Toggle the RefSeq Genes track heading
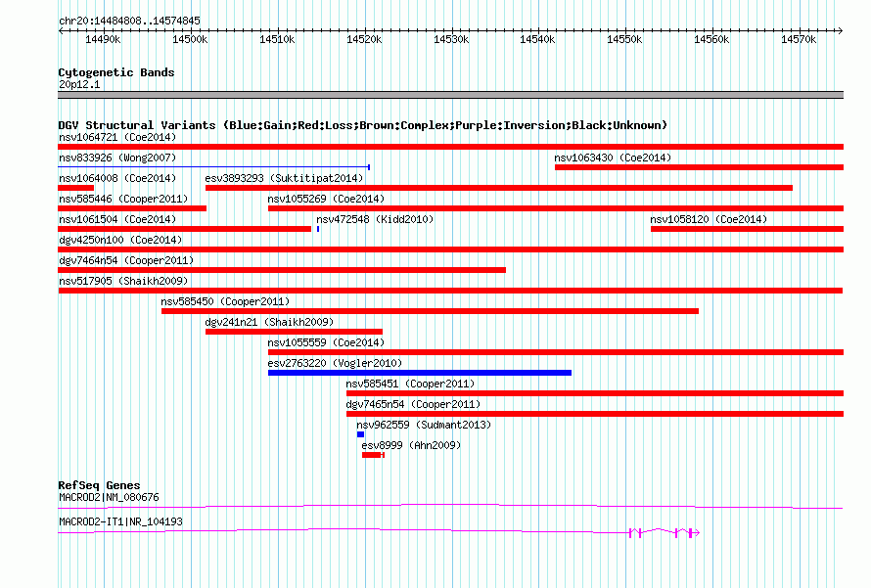This screenshot has height=588, width=871. coord(99,485)
